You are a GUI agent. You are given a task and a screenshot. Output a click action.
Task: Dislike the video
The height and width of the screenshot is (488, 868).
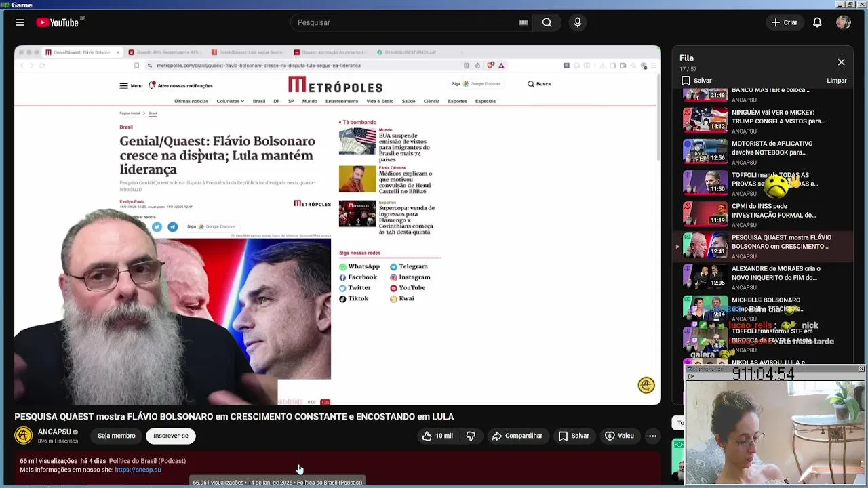click(x=471, y=436)
